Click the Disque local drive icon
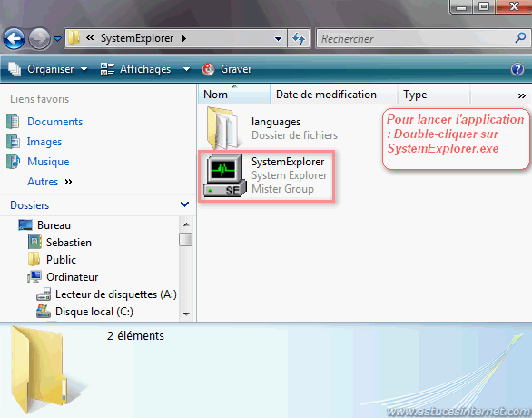This screenshot has width=532, height=418. (x=44, y=311)
